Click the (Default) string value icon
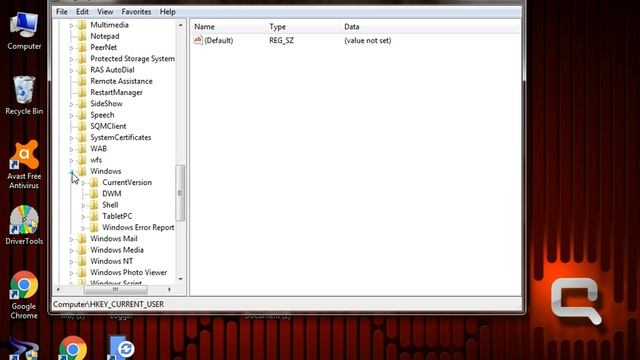Viewport: 640px width, 360px height. pos(198,40)
